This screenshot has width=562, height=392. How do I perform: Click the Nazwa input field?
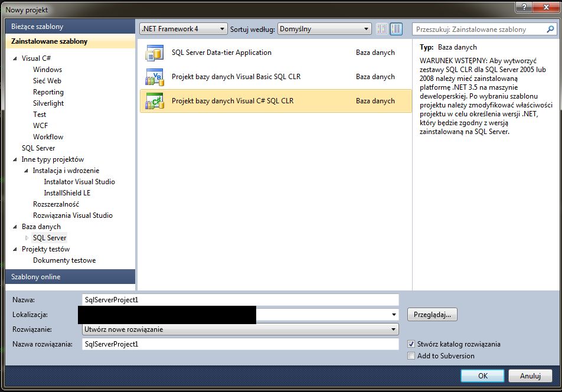[240, 300]
